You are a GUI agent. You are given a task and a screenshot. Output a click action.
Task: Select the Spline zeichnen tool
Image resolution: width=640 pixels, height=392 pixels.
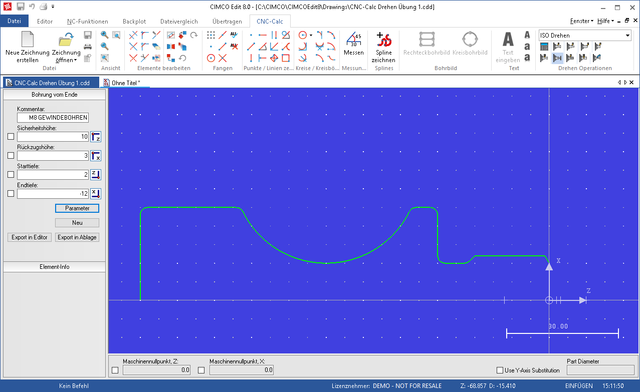(x=384, y=40)
